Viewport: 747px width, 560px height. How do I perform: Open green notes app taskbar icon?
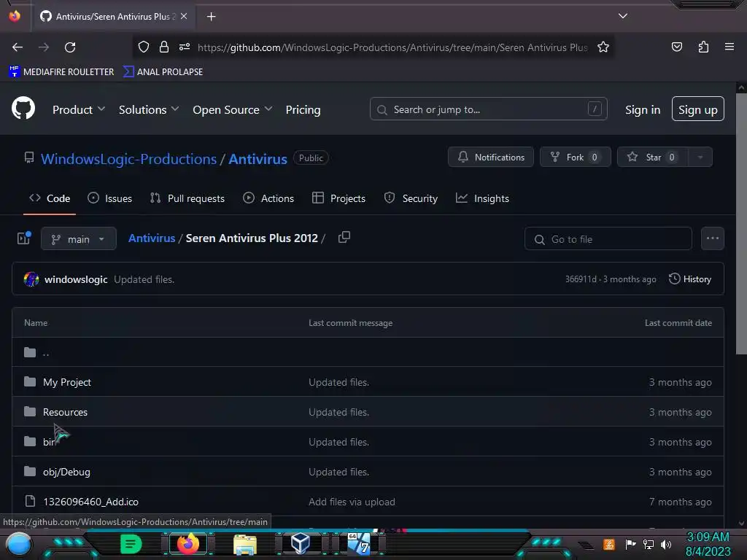[x=131, y=544]
